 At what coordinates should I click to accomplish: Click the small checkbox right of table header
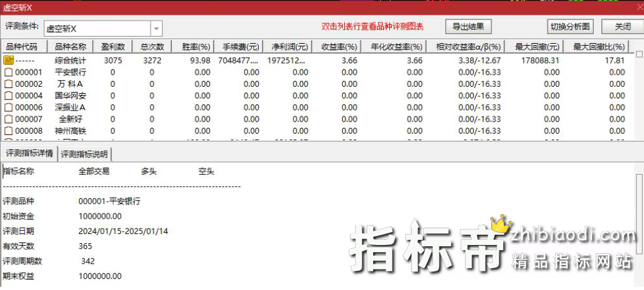click(639, 54)
